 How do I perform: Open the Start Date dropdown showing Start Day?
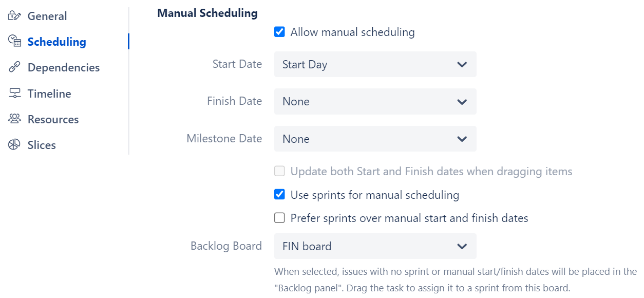coord(375,64)
